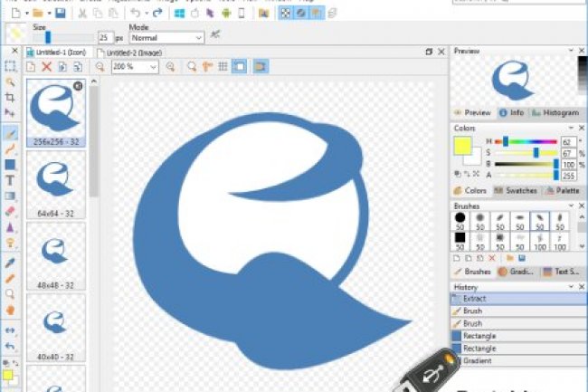588x392 pixels.
Task: Click the Android robot icon in toolbar
Action: click(226, 14)
